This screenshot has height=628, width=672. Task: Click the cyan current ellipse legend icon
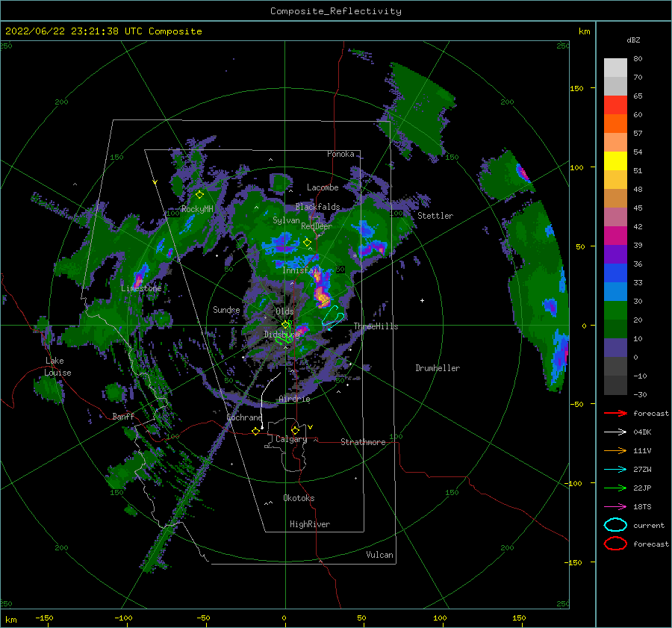coord(615,525)
